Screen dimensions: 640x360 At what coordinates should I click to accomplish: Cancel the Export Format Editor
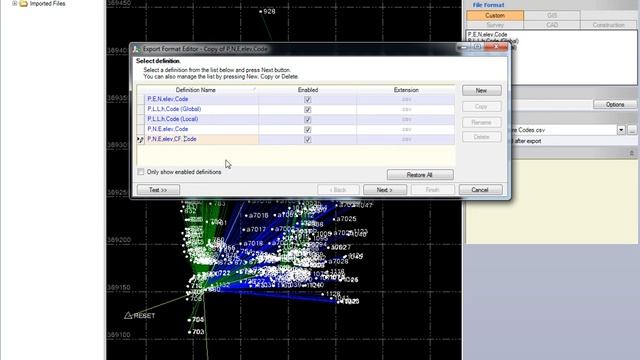tap(480, 190)
